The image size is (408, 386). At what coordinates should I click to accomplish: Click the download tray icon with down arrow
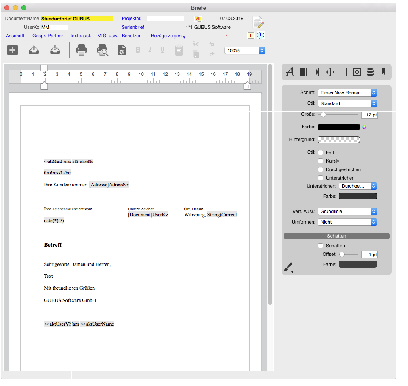click(x=55, y=50)
